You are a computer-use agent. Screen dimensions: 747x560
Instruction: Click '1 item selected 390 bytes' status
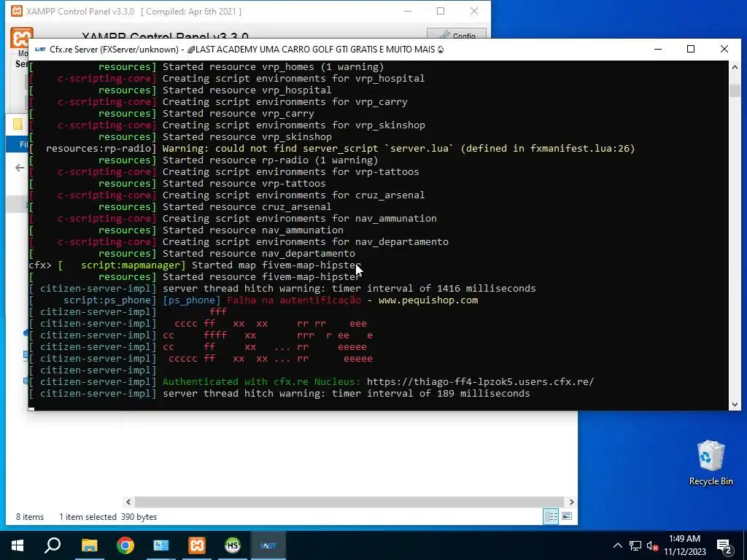pos(108,517)
